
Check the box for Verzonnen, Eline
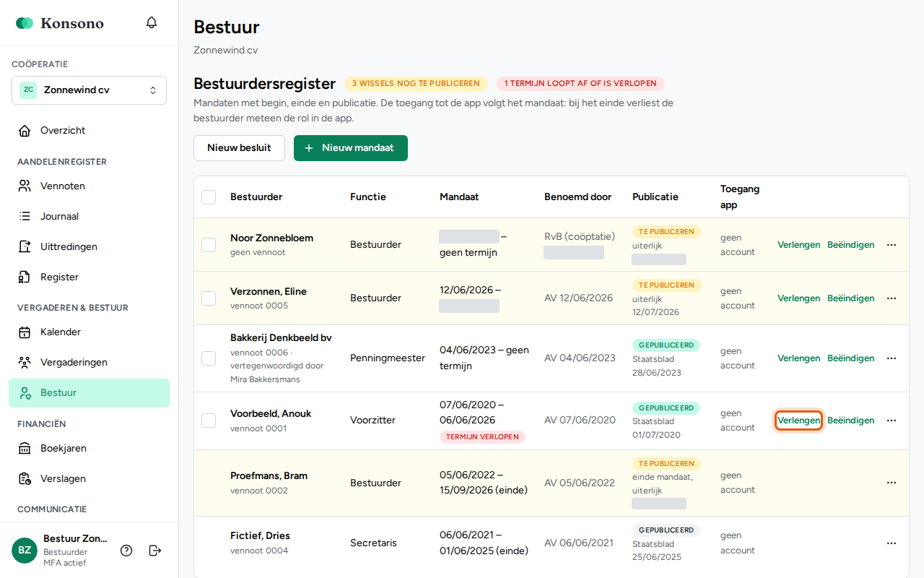[x=209, y=298]
